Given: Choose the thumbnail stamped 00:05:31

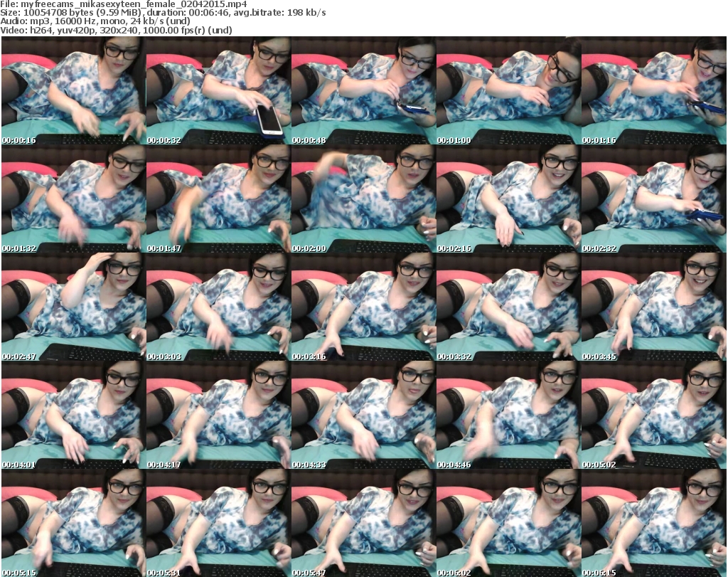Looking at the screenshot, I should (219, 523).
